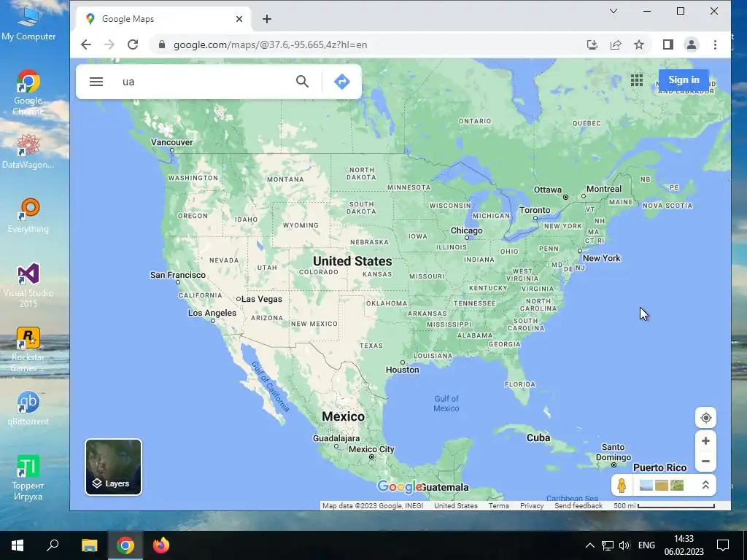
Task: Open the Chrome three-dot menu
Action: pyautogui.click(x=715, y=44)
